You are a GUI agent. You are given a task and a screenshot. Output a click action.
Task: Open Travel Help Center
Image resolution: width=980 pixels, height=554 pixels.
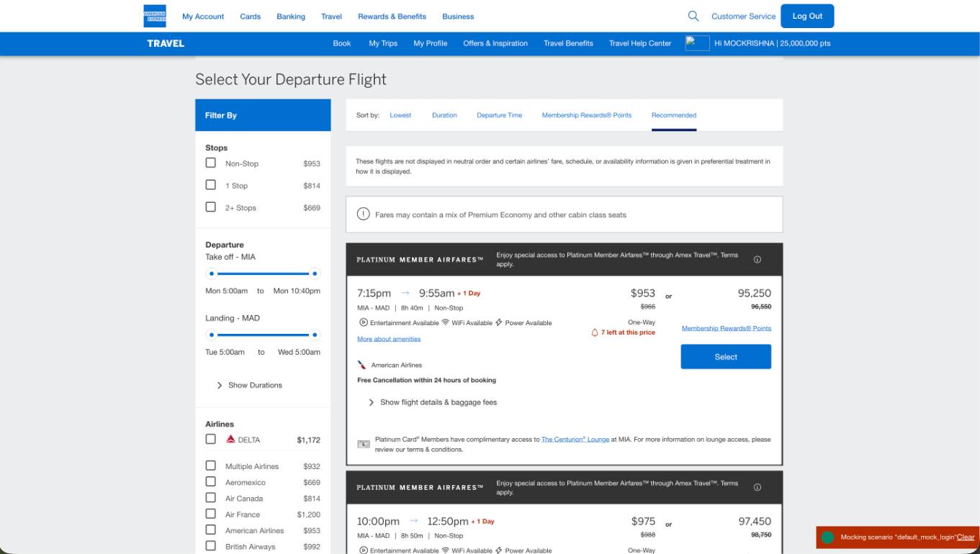coord(640,43)
